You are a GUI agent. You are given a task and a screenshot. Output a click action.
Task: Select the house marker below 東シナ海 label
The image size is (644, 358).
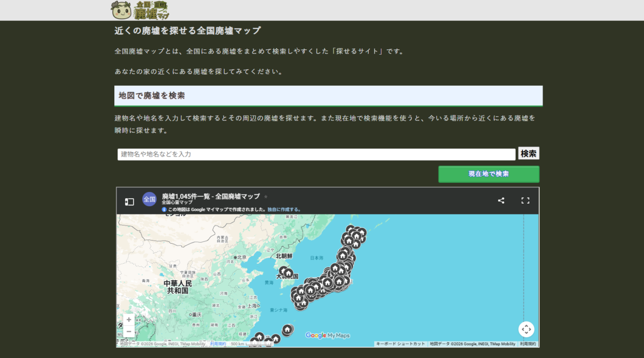pos(287,329)
